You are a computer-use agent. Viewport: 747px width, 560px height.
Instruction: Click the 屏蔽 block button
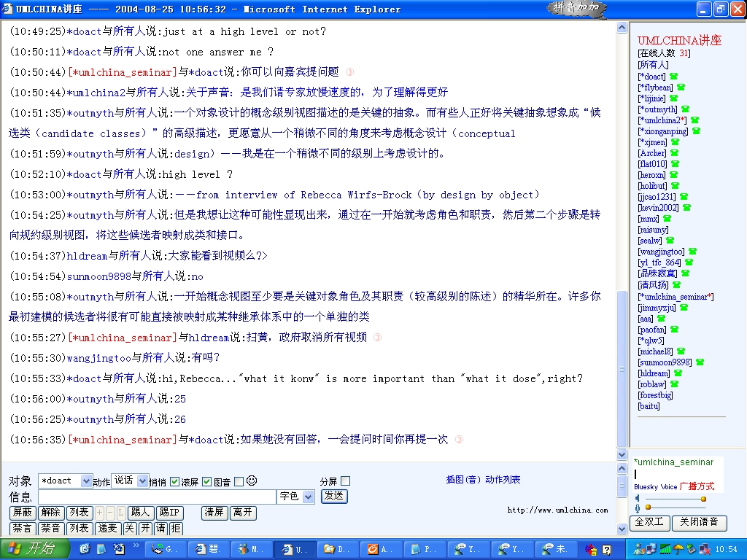tap(23, 513)
